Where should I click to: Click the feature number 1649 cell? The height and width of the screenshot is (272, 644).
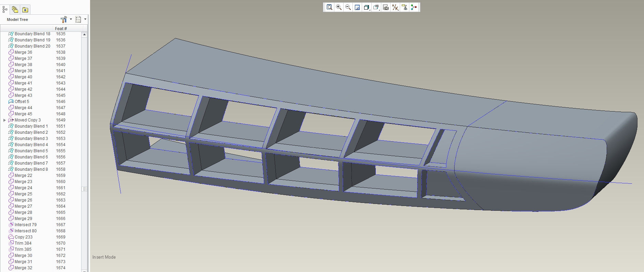[61, 120]
